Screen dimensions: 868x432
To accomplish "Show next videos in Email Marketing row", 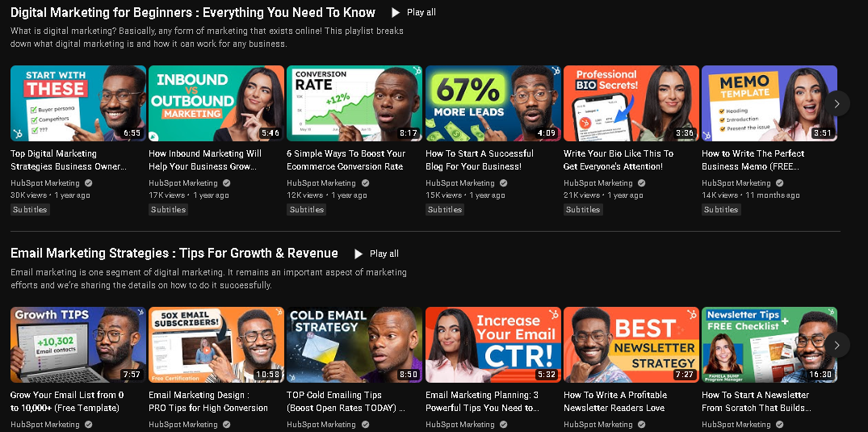I will point(837,345).
